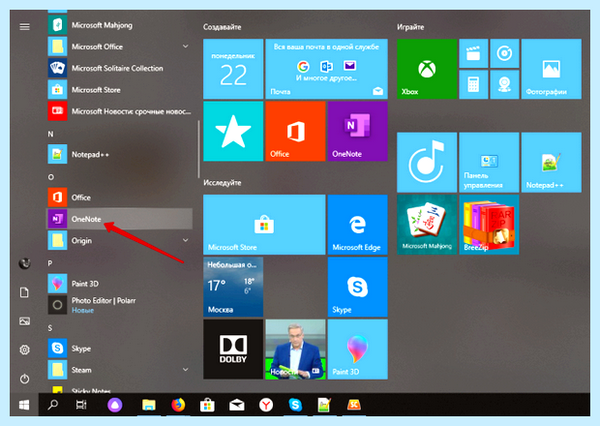Open the Фотографии photos tile
Image resolution: width=600 pixels, height=426 pixels.
tap(551, 69)
